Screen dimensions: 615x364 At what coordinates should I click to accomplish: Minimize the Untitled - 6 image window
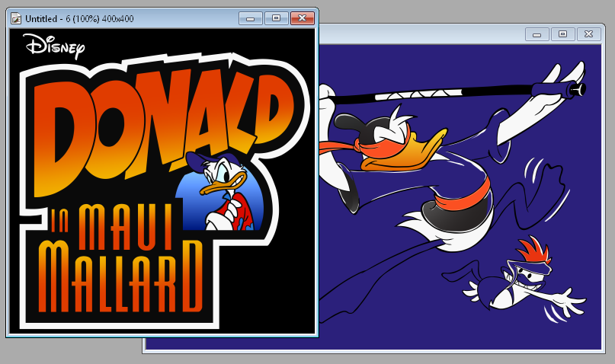pyautogui.click(x=251, y=18)
